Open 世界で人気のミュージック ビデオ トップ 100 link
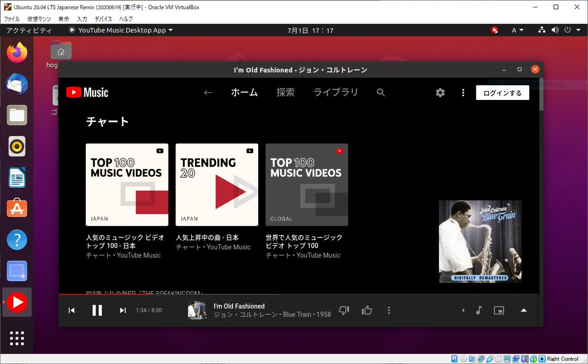 [304, 242]
